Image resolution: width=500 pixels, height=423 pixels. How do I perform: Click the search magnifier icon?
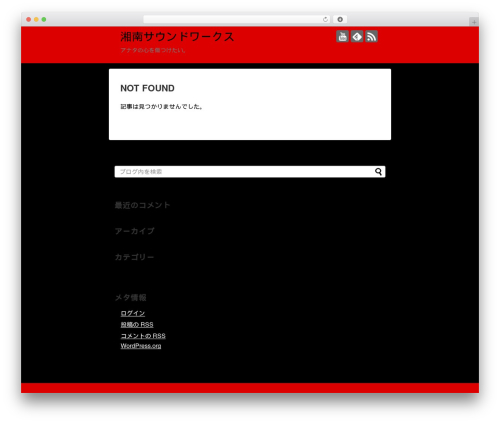378,172
